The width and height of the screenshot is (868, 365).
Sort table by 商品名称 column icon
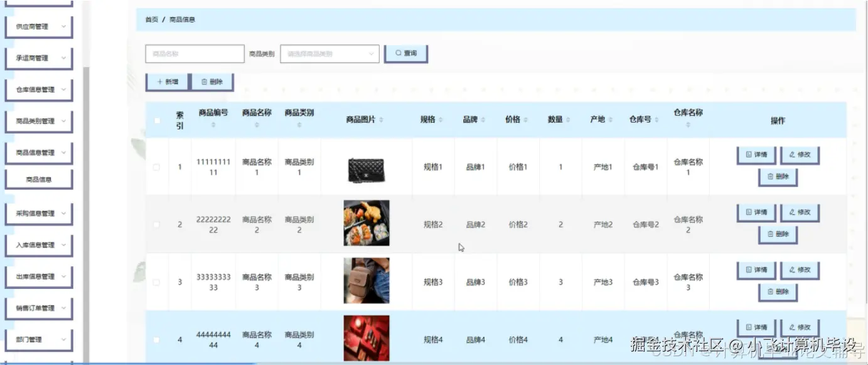(257, 126)
